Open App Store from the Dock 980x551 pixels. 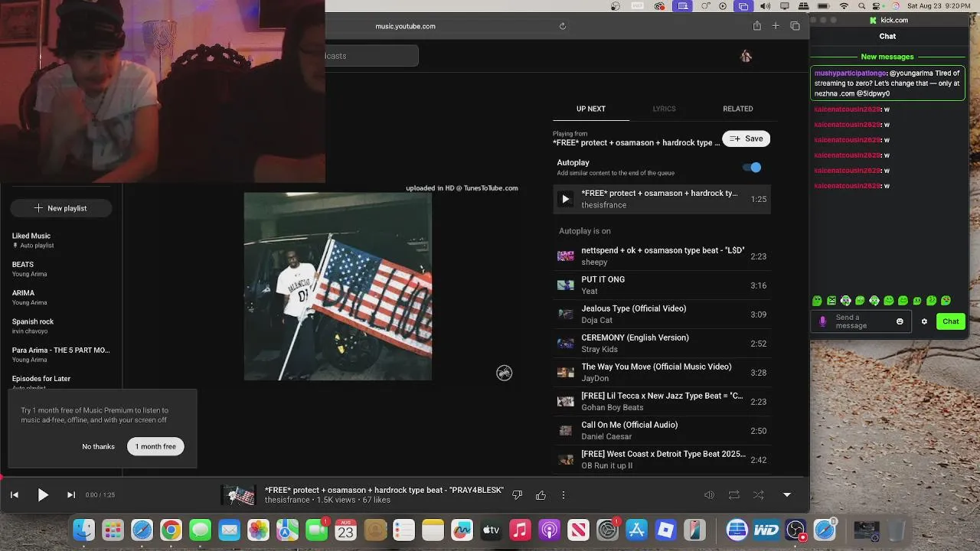point(636,530)
